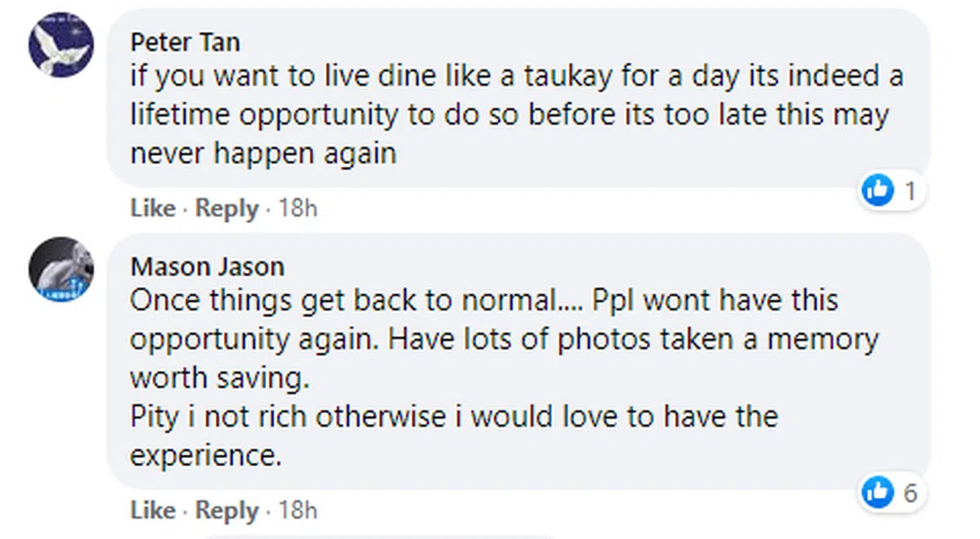Open Peter Tan's profile name link
Image resolution: width=980 pixels, height=539 pixels.
point(185,42)
